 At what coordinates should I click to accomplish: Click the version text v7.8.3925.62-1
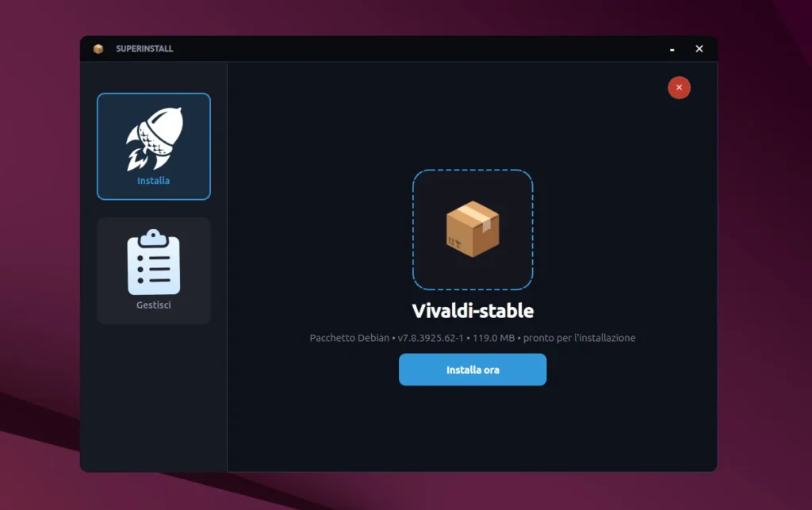pyautogui.click(x=428, y=337)
